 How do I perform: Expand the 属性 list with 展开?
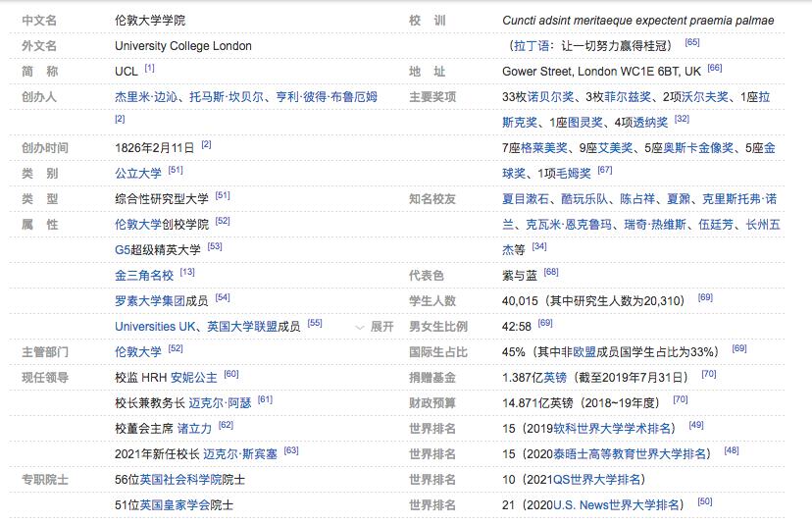point(375,327)
